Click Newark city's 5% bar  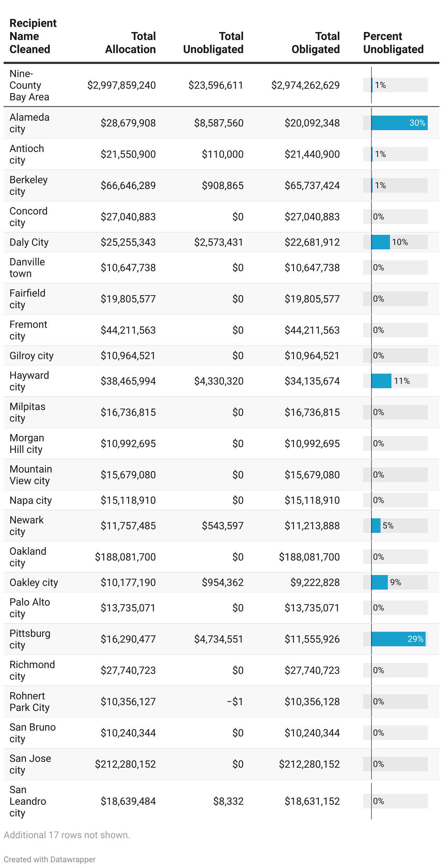[376, 526]
